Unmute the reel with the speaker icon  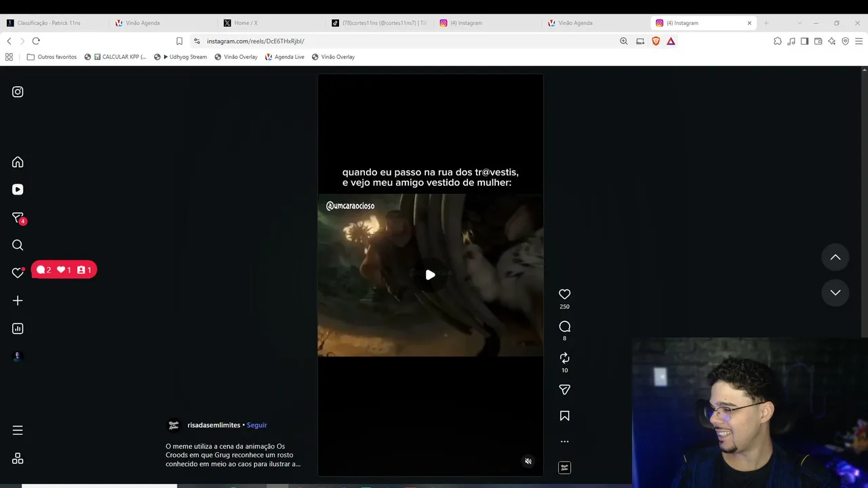pos(528,462)
